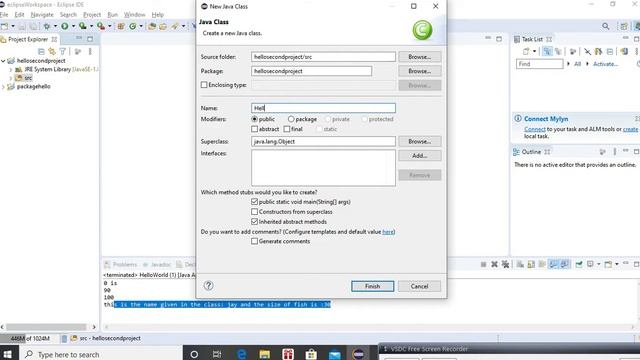Click Browse next to Superclass

[x=420, y=141]
